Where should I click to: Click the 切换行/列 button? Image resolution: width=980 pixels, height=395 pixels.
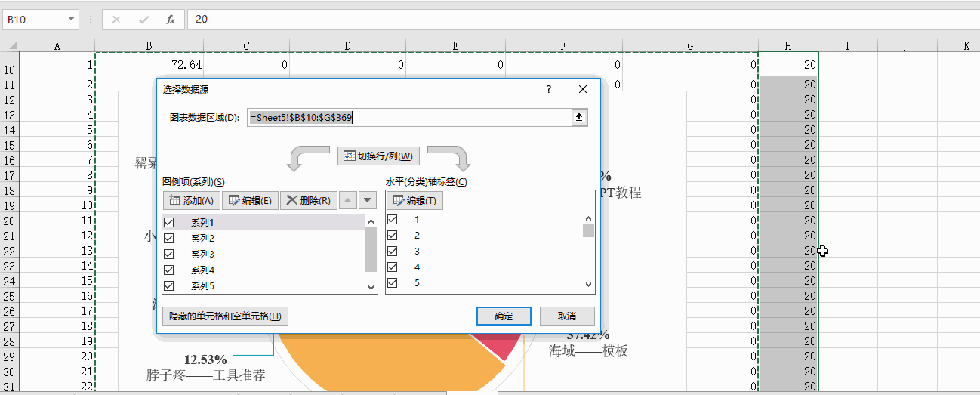point(378,156)
